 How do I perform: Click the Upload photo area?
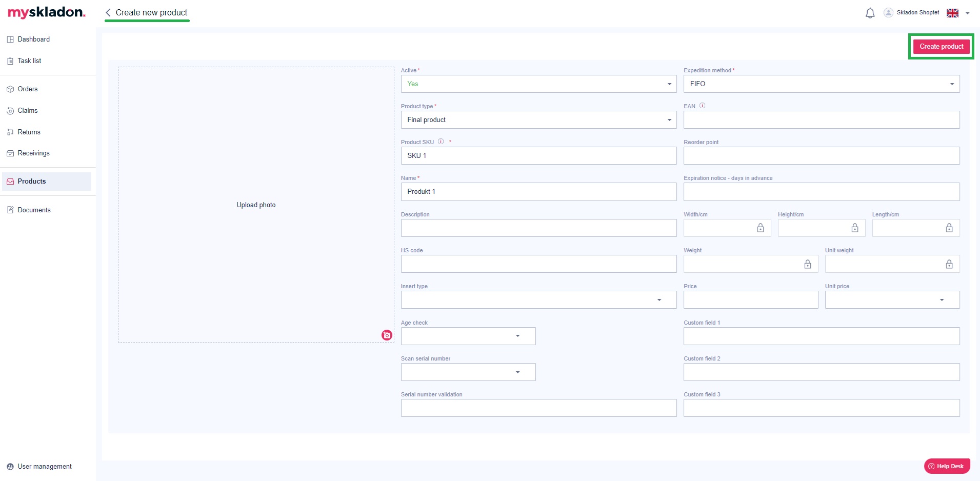point(256,205)
